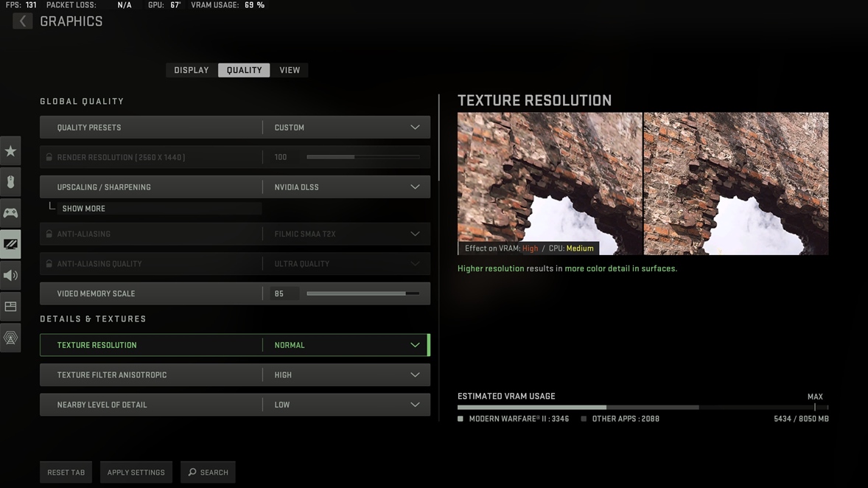Expand Show More under Upscaling / Sharpening

[x=84, y=209]
